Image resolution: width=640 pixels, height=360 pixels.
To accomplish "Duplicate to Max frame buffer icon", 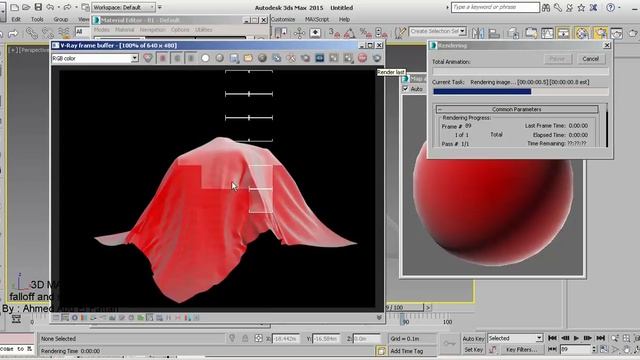I will (277, 58).
